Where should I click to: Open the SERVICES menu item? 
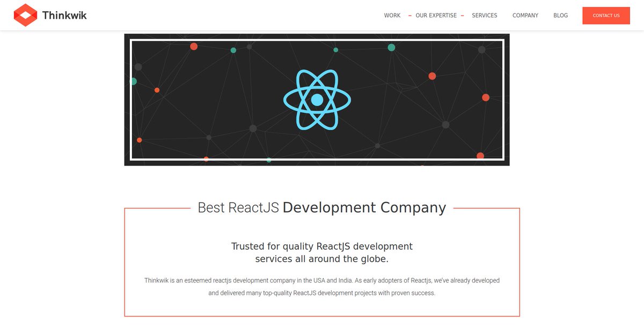click(485, 16)
